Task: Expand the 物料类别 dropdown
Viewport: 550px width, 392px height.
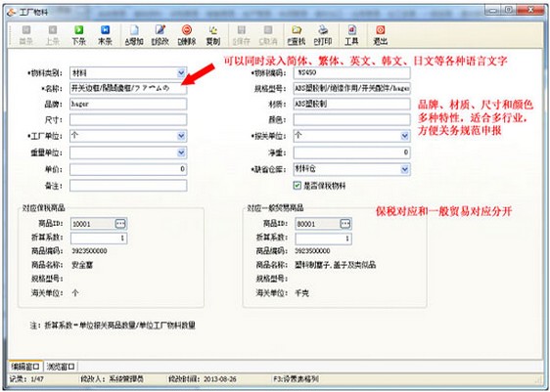Action: (181, 73)
